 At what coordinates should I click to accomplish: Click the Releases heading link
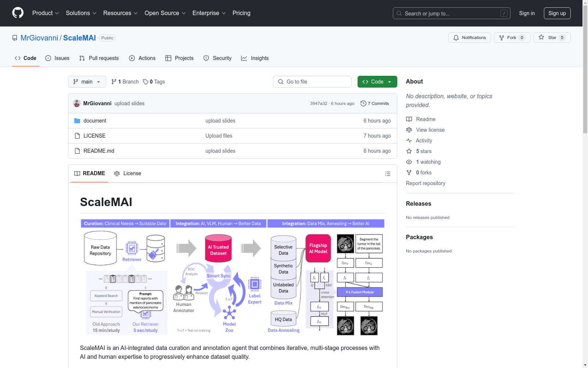[x=419, y=204]
